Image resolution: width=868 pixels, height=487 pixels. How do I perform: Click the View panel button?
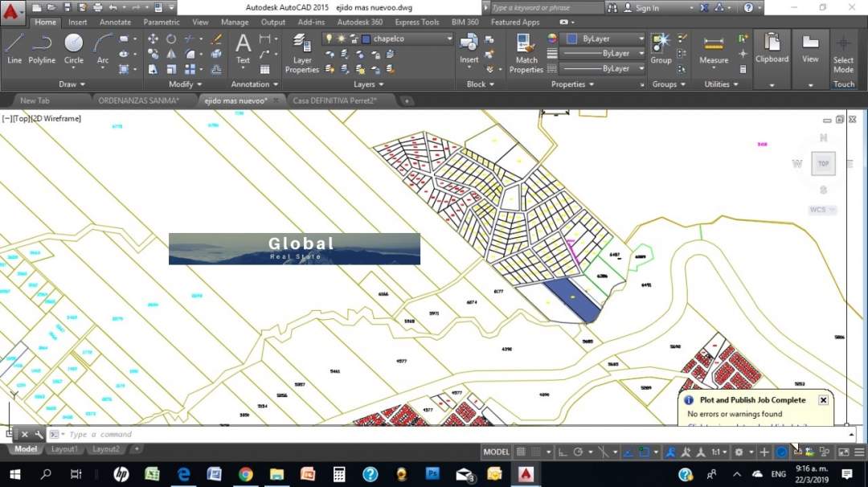(x=810, y=59)
